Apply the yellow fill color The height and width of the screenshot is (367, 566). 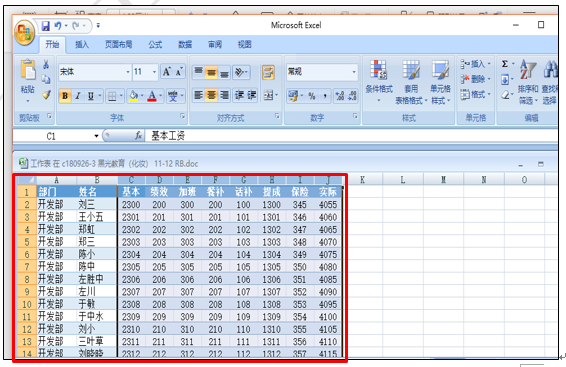133,96
